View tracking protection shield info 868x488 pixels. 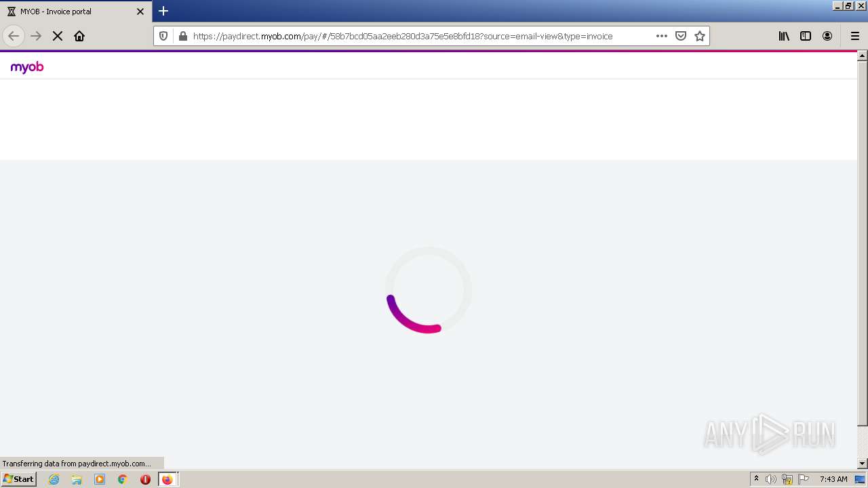163,36
